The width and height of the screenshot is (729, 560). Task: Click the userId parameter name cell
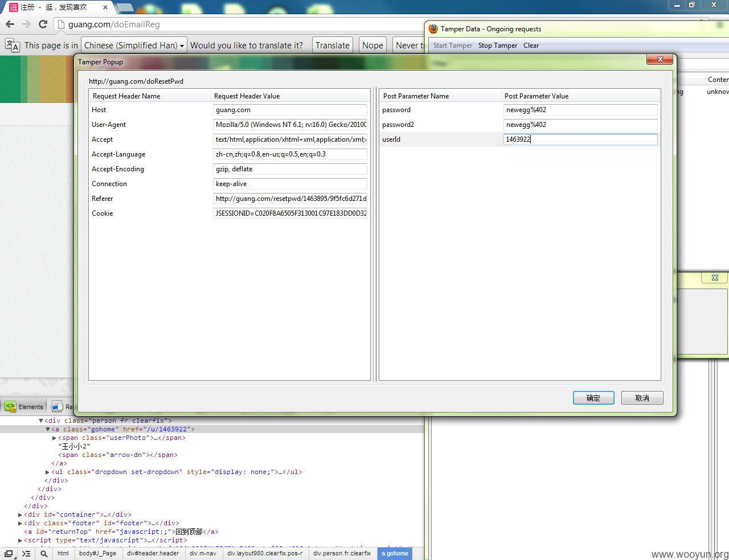pyautogui.click(x=391, y=139)
